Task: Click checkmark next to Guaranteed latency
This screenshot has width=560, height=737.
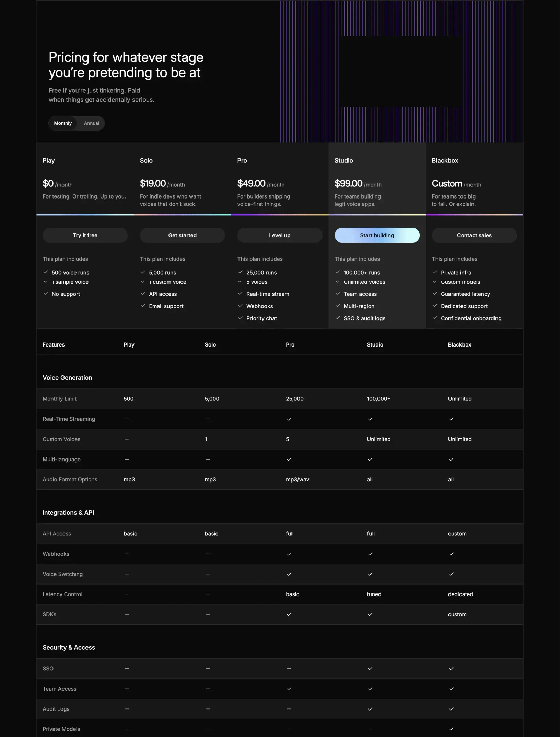Action: pyautogui.click(x=435, y=294)
